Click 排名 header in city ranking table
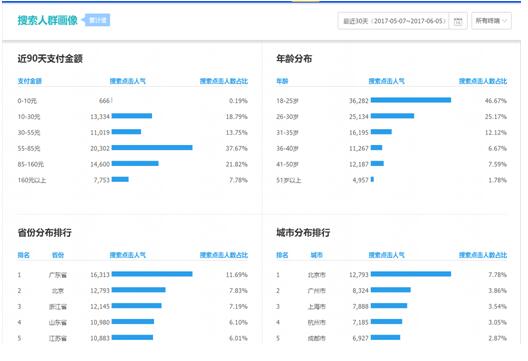The width and height of the screenshot is (528, 361). point(282,255)
